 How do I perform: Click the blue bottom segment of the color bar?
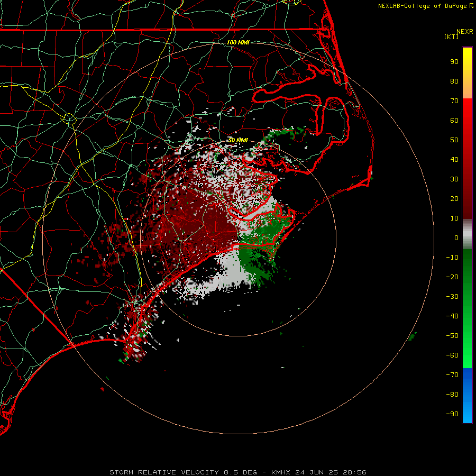pos(467,396)
